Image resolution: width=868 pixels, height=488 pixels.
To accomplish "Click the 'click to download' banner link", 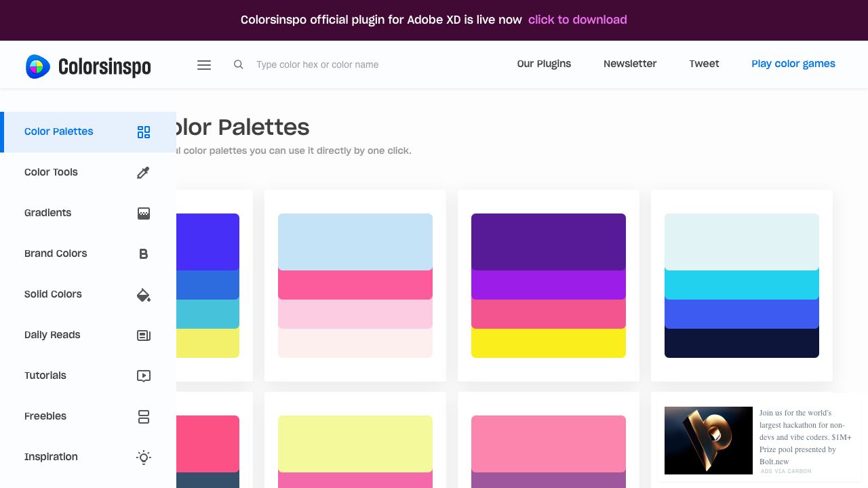I will [577, 20].
